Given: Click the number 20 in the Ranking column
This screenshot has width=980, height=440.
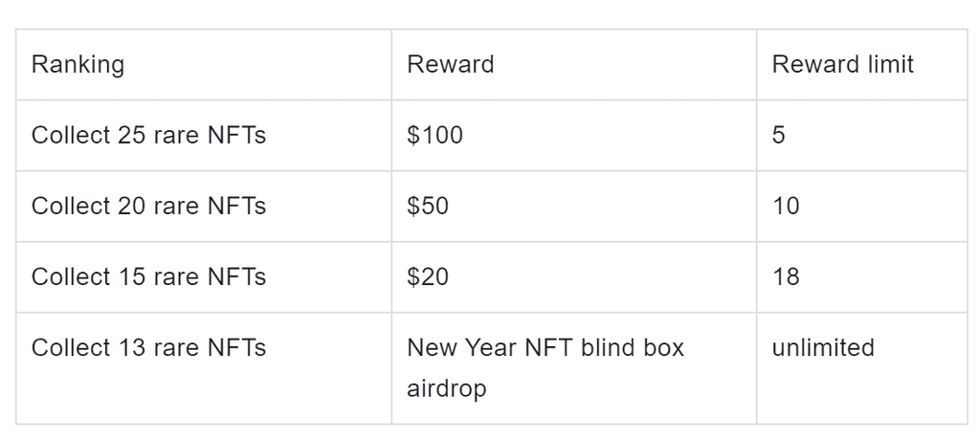Looking at the screenshot, I should [x=131, y=207].
